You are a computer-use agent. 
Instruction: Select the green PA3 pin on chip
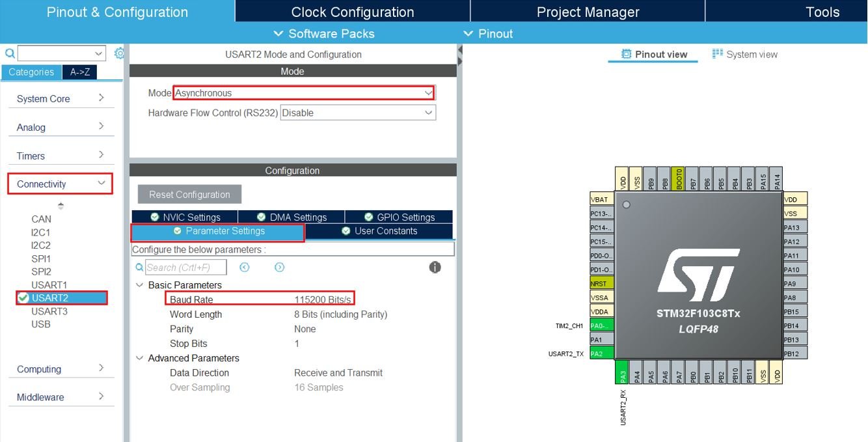click(x=623, y=372)
